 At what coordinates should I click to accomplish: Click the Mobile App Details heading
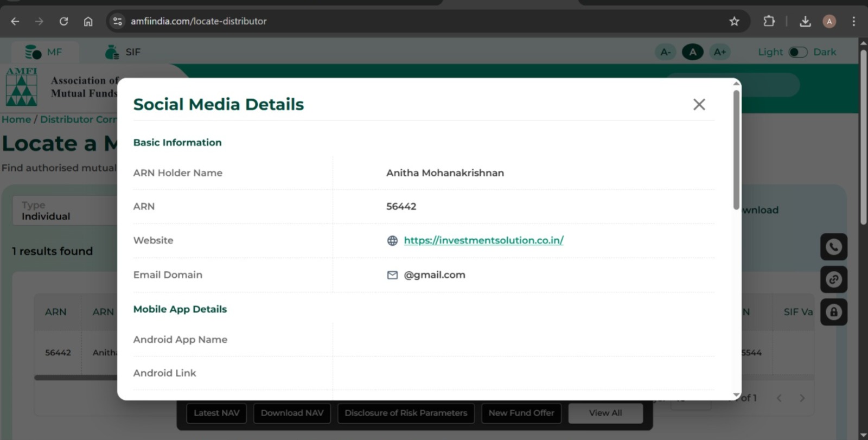180,309
